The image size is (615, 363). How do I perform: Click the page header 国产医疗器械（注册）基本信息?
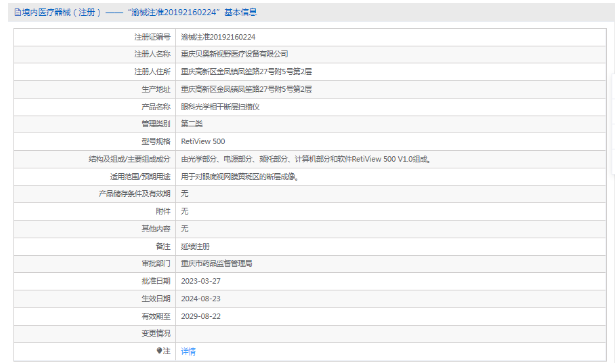(135, 12)
